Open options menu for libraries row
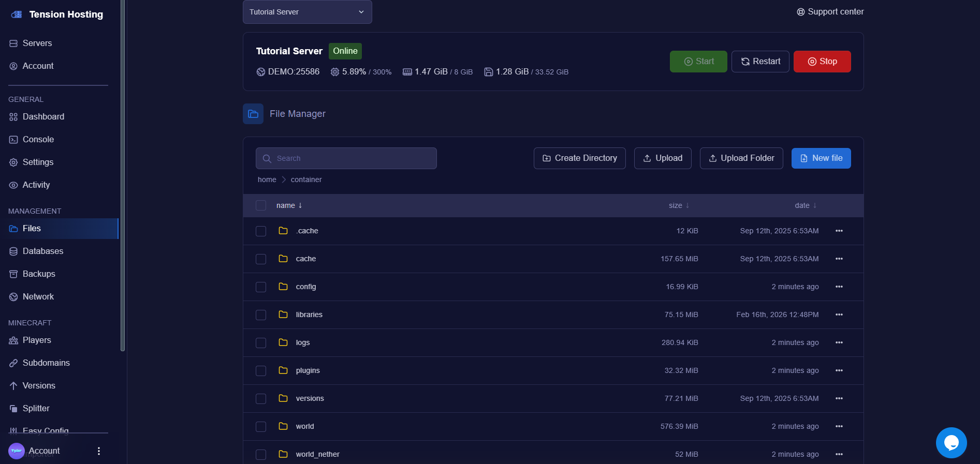The width and height of the screenshot is (980, 464). pyautogui.click(x=839, y=315)
